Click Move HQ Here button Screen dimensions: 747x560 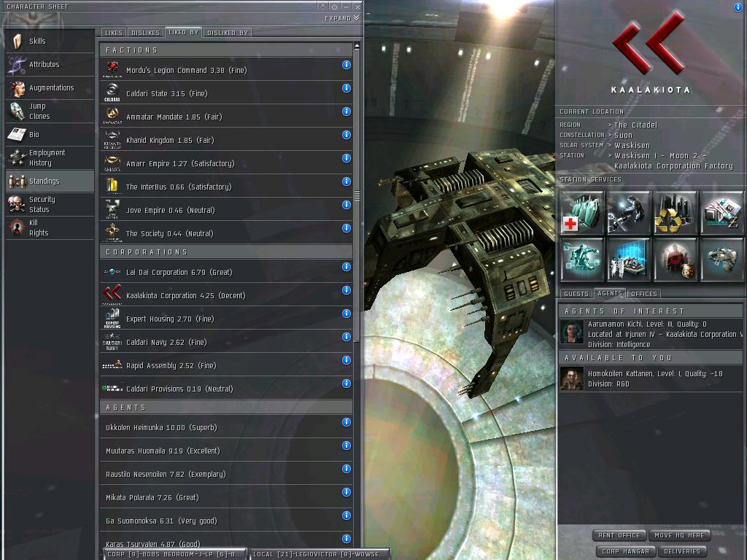[x=679, y=535]
